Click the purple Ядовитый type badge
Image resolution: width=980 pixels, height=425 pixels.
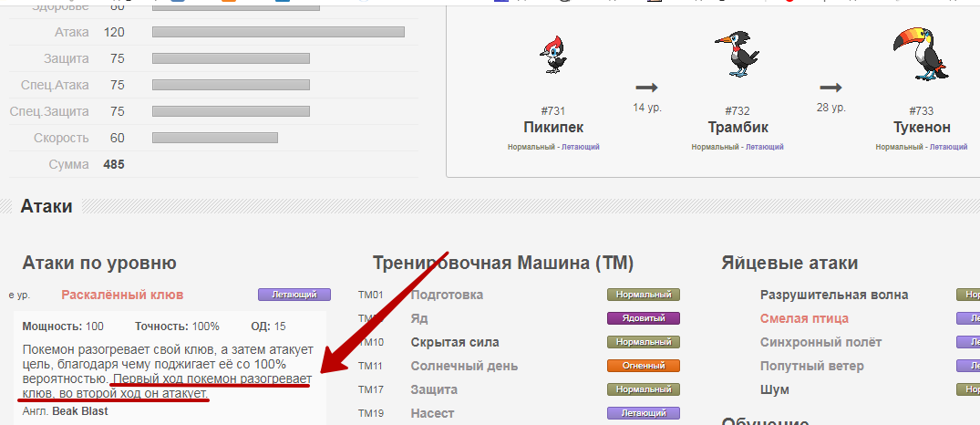643,318
